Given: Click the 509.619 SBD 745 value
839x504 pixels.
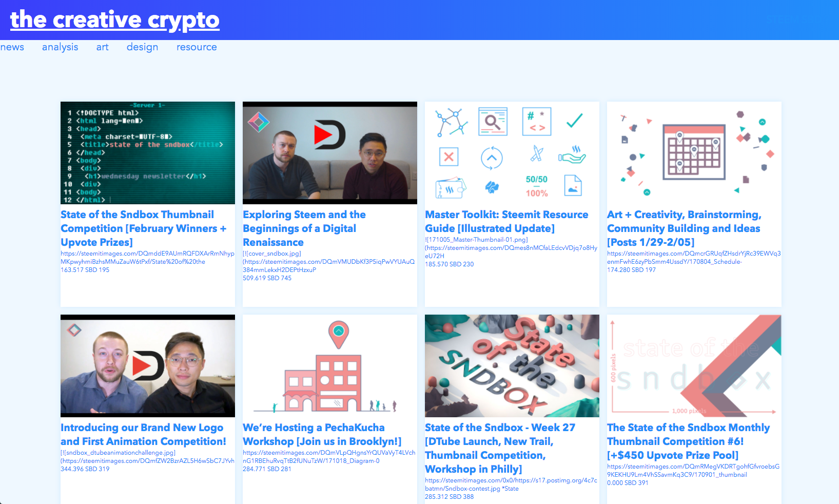Looking at the screenshot, I should (x=267, y=278).
